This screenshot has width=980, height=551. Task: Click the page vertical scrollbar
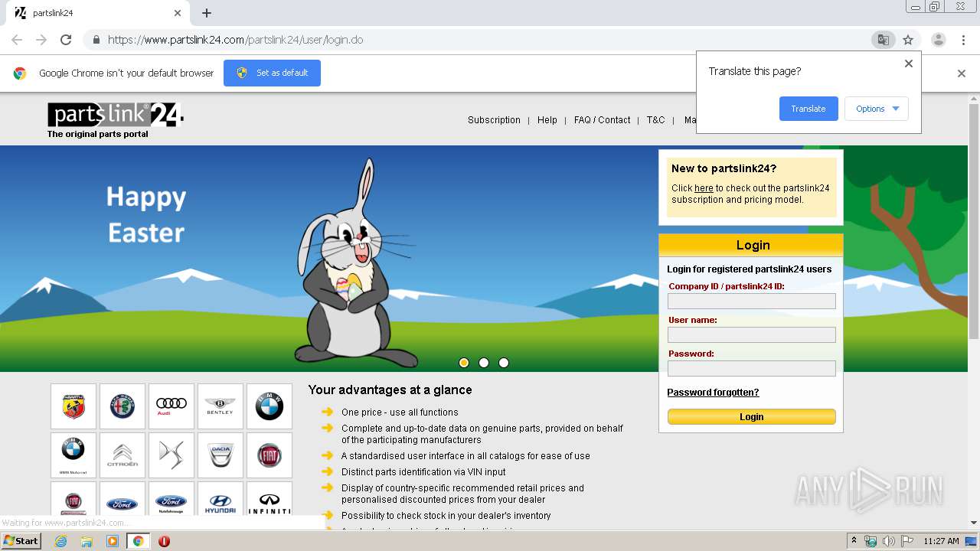point(974,221)
